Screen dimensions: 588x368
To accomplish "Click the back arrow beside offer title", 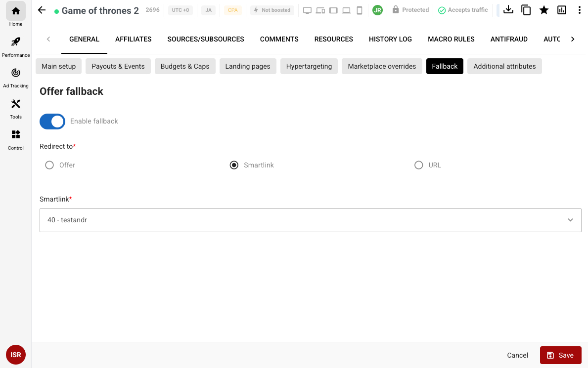I will (x=42, y=10).
